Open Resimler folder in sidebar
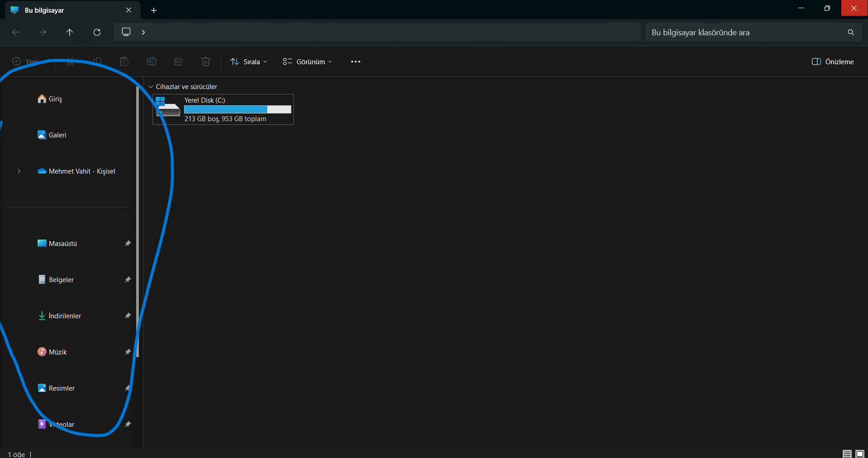The height and width of the screenshot is (458, 868). tap(56, 388)
